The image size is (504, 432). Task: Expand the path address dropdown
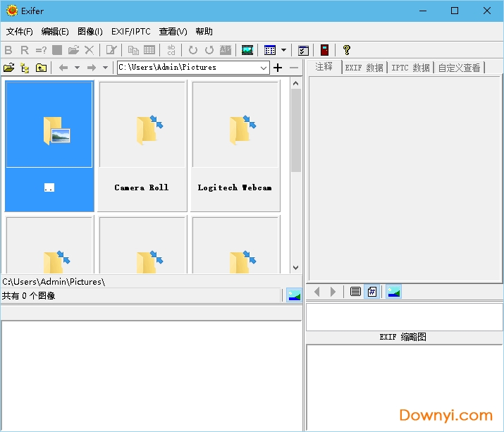point(264,68)
